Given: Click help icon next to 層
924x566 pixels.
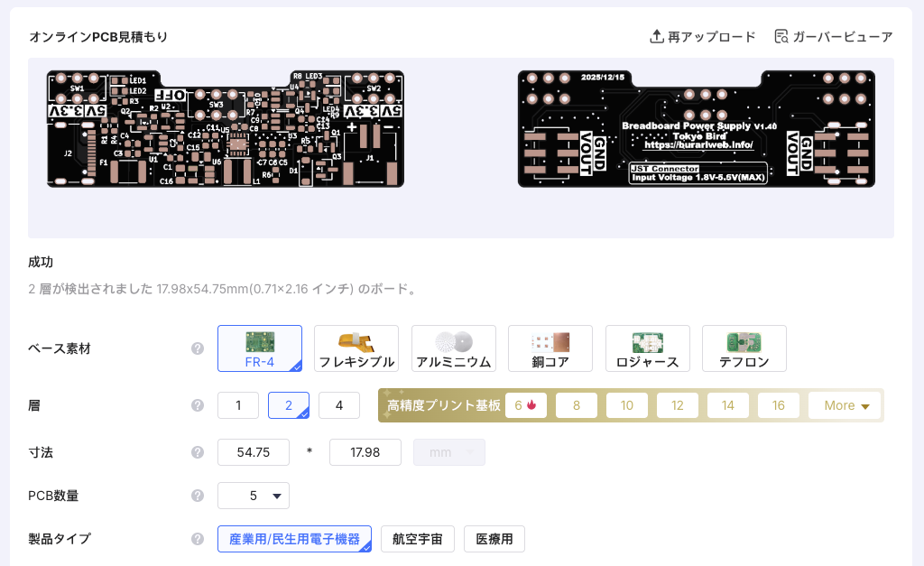Looking at the screenshot, I should pyautogui.click(x=198, y=405).
